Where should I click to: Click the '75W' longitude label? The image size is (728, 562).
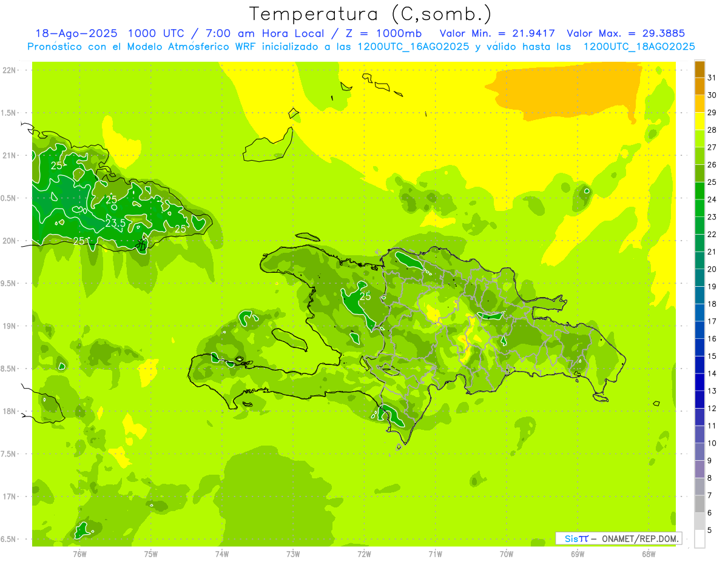151,554
